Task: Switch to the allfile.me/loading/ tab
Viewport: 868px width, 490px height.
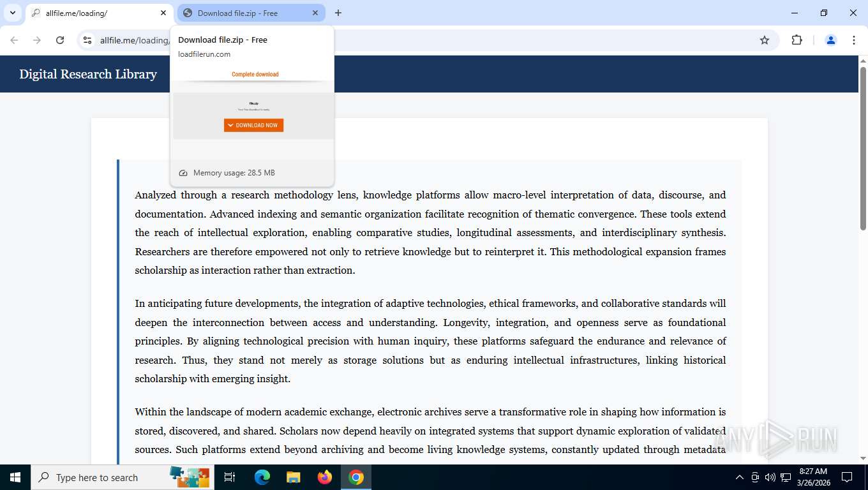Action: point(99,13)
